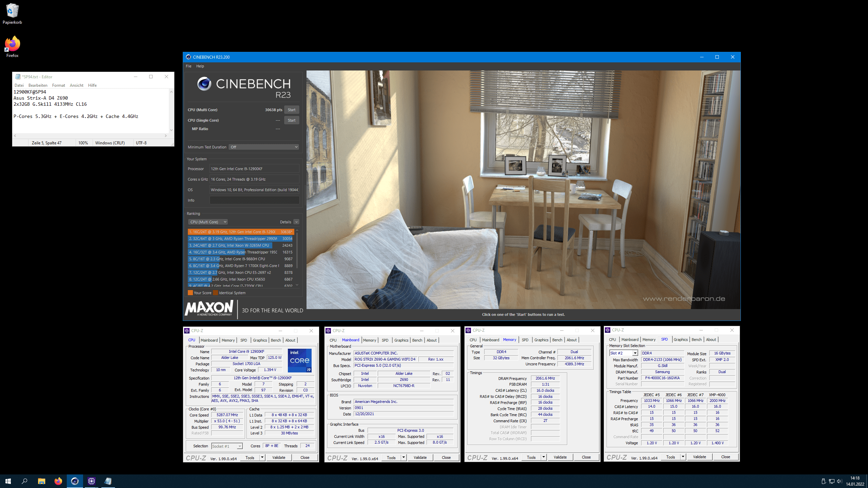Viewport: 868px width, 488px height.
Task: Click the Cinebench CPU Single Core Start button
Action: tap(292, 120)
